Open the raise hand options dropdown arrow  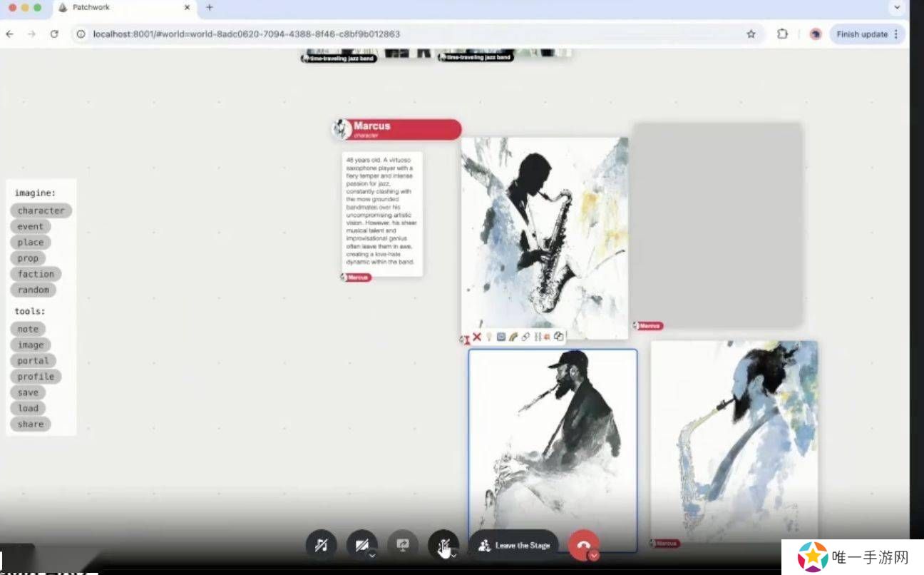tap(454, 555)
